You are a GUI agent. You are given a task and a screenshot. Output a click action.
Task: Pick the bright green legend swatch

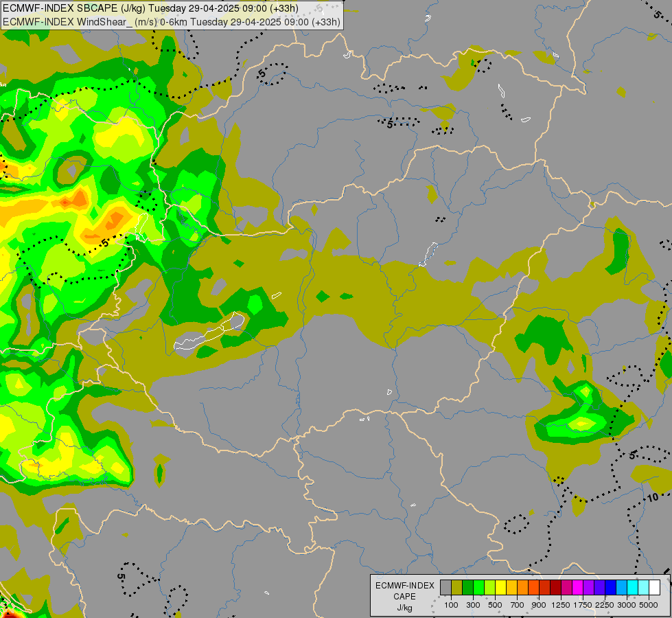(478, 588)
